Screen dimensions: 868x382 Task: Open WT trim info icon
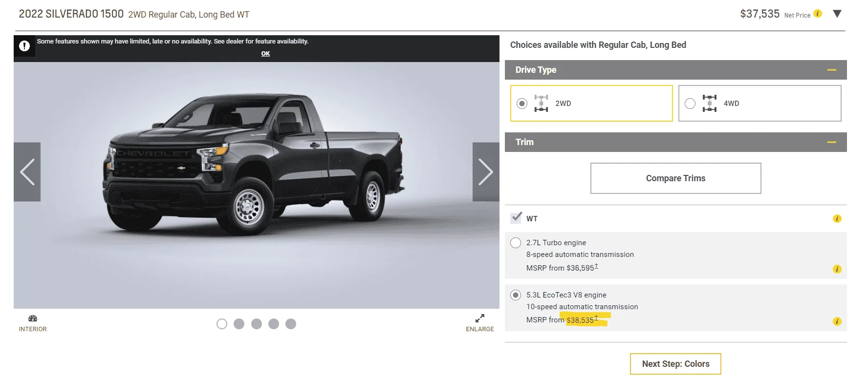pyautogui.click(x=837, y=218)
